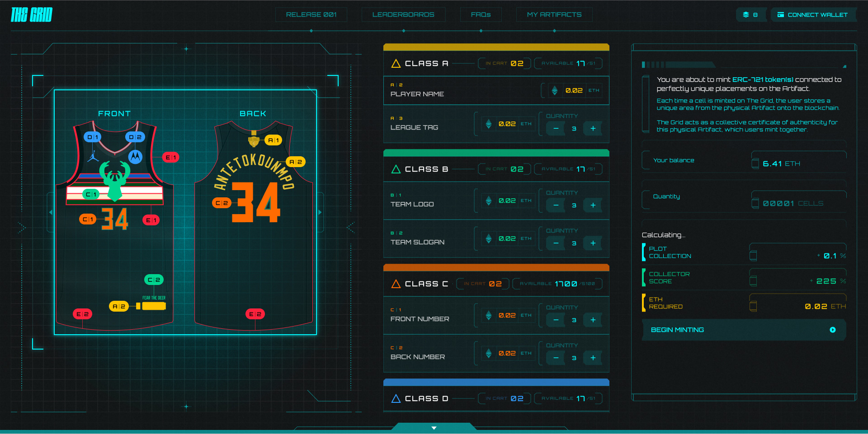Select the E|1 marker beside jersey armhole
868x434 pixels.
tap(171, 157)
